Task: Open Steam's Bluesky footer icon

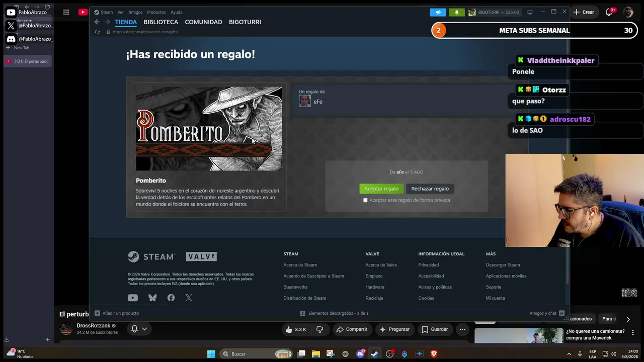Action: tap(152, 298)
